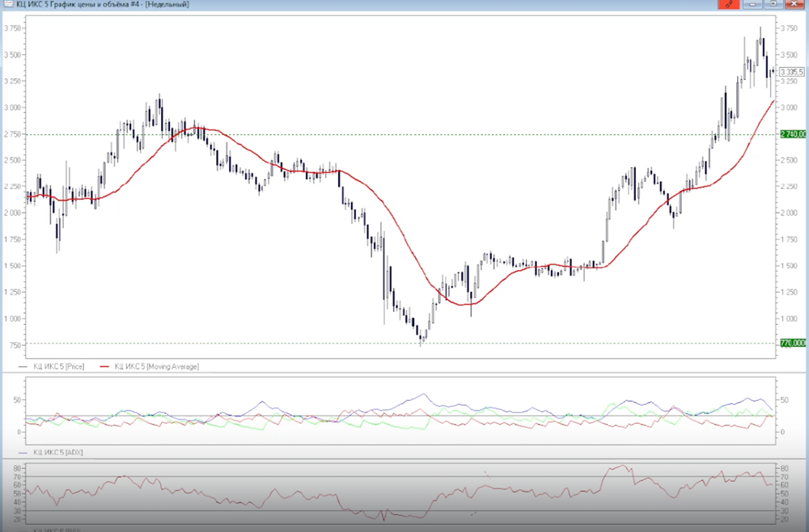Viewport: 809px width, 532px height.
Task: Click the Price legend label
Action: [58, 366]
